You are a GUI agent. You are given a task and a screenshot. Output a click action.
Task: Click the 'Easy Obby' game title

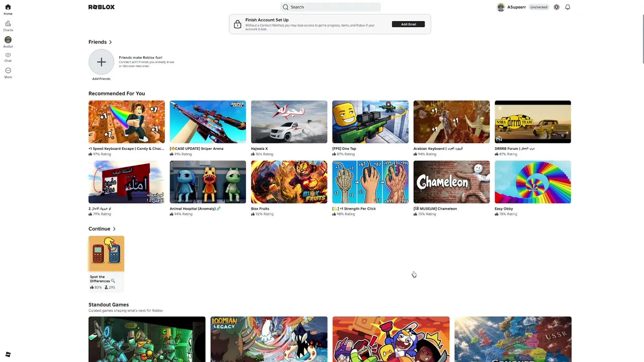click(x=504, y=209)
